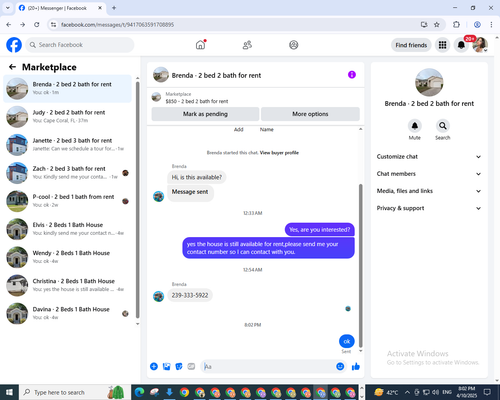Image resolution: width=500 pixels, height=400 pixels.
Task: Open the Davina 2 Beds 1 Bath chat
Action: point(67,313)
